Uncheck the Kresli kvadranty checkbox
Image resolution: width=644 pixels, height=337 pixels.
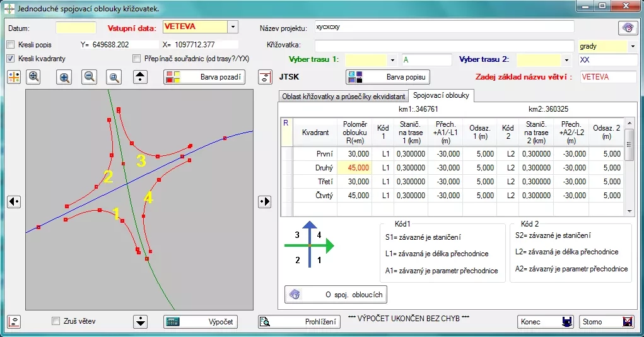click(x=11, y=59)
